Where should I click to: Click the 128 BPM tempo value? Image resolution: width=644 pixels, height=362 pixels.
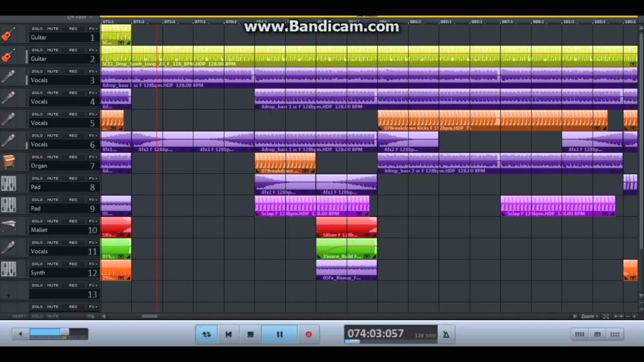click(x=425, y=335)
